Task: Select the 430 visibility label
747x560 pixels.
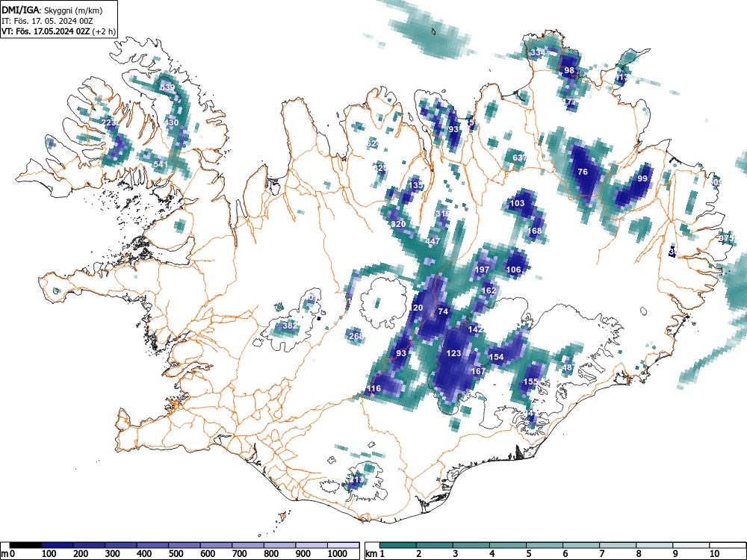Action: coord(171,122)
